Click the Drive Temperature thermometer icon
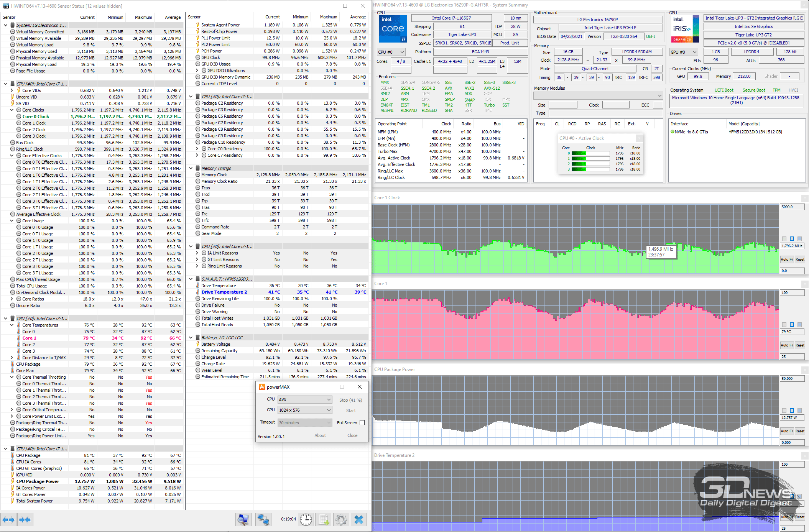The height and width of the screenshot is (532, 809). point(198,286)
